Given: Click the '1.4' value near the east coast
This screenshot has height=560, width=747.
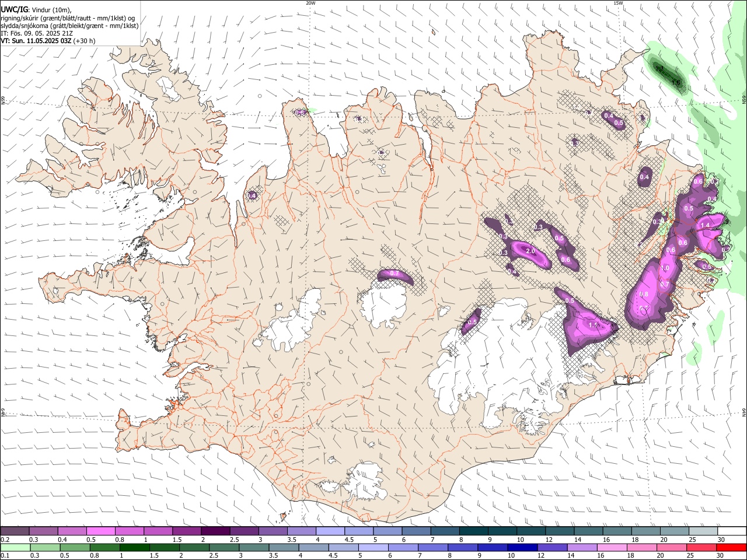Looking at the screenshot, I should pyautogui.click(x=705, y=226).
